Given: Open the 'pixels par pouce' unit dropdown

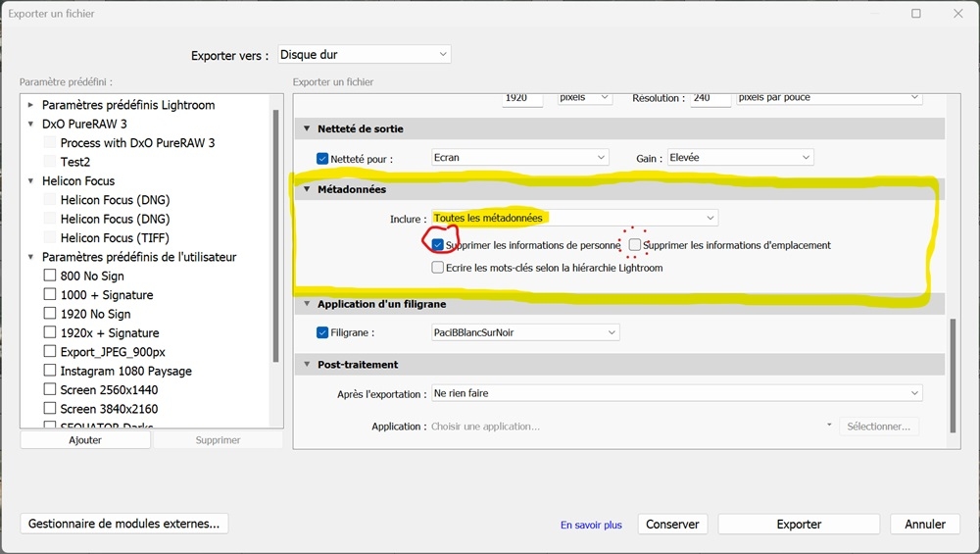Looking at the screenshot, I should click(829, 98).
